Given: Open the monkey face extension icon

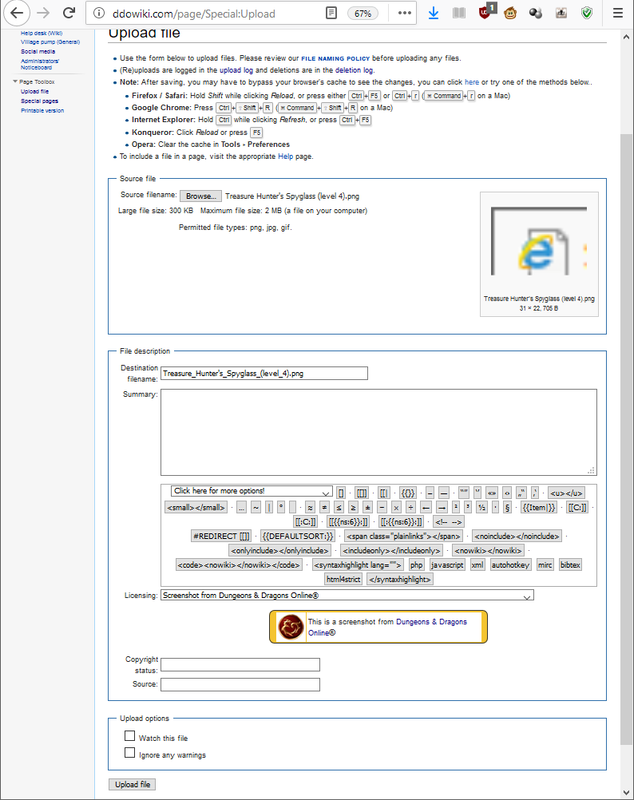Looking at the screenshot, I should 510,13.
